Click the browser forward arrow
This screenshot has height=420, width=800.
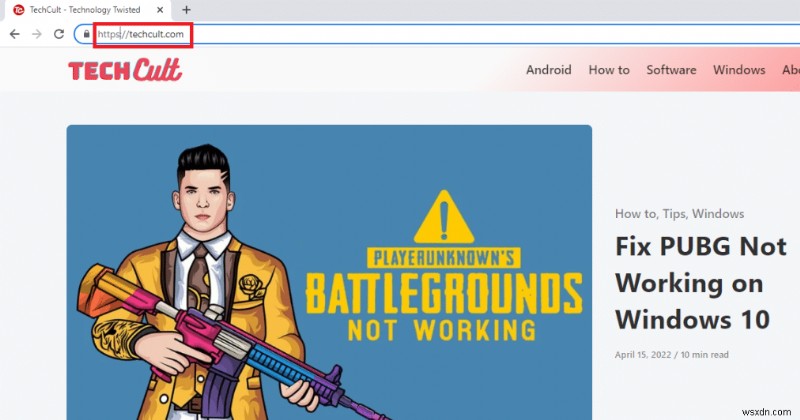[x=37, y=34]
